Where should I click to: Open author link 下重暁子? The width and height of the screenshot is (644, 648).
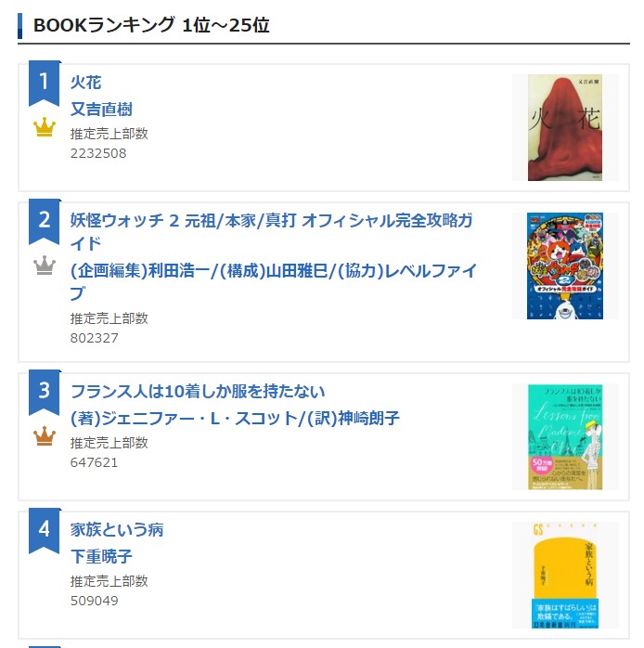(x=101, y=557)
